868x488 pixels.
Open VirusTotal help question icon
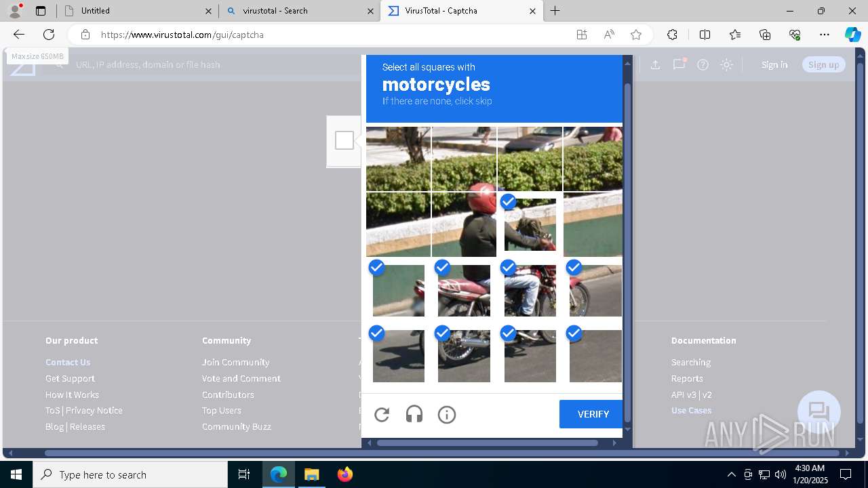click(703, 64)
